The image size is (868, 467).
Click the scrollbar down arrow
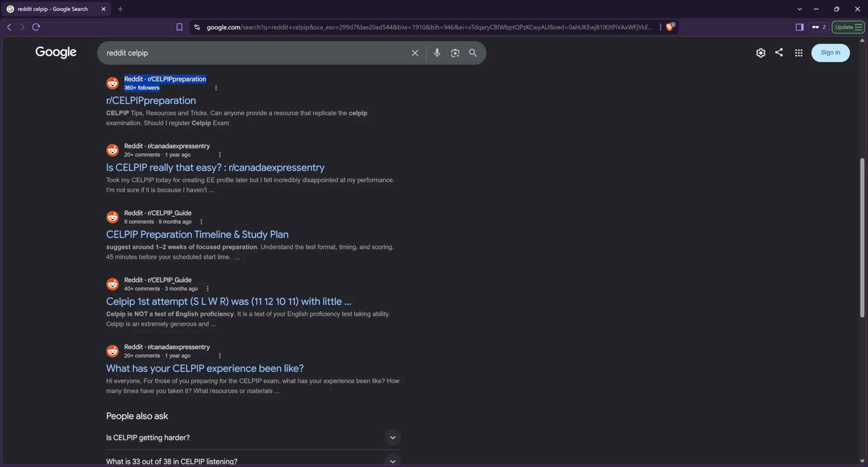862,461
